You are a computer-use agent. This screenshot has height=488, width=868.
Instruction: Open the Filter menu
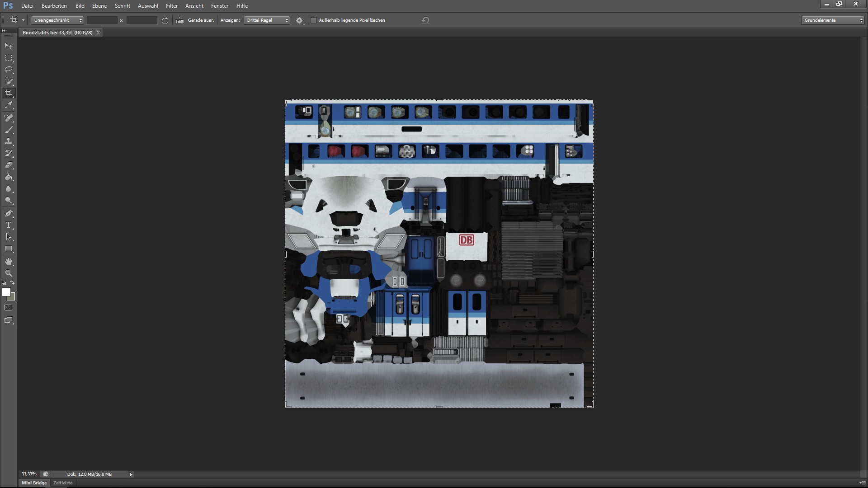click(x=172, y=6)
